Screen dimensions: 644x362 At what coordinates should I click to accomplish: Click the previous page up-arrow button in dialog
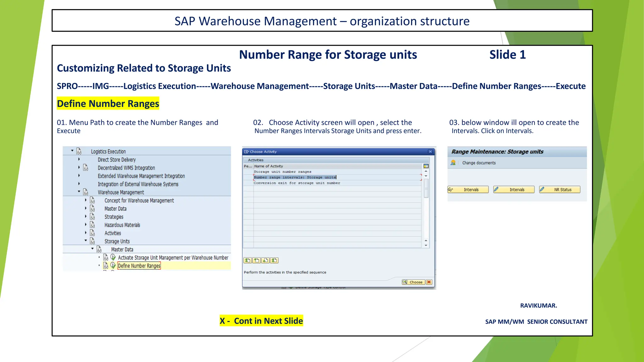pyautogui.click(x=257, y=260)
